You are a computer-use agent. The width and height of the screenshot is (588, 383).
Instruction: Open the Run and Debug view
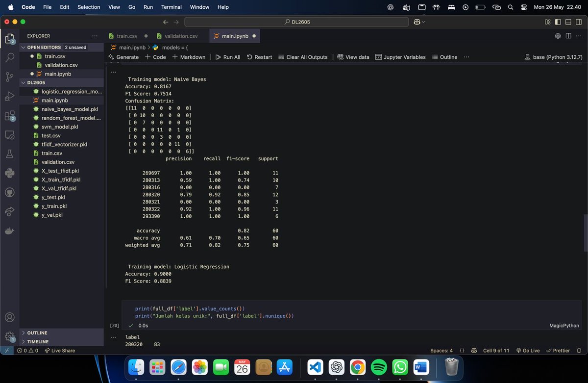click(x=9, y=96)
